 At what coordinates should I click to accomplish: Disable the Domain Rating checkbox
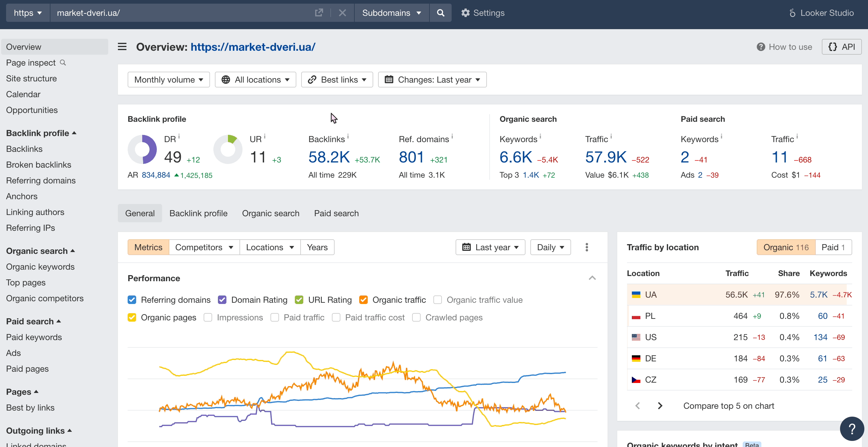pos(222,300)
